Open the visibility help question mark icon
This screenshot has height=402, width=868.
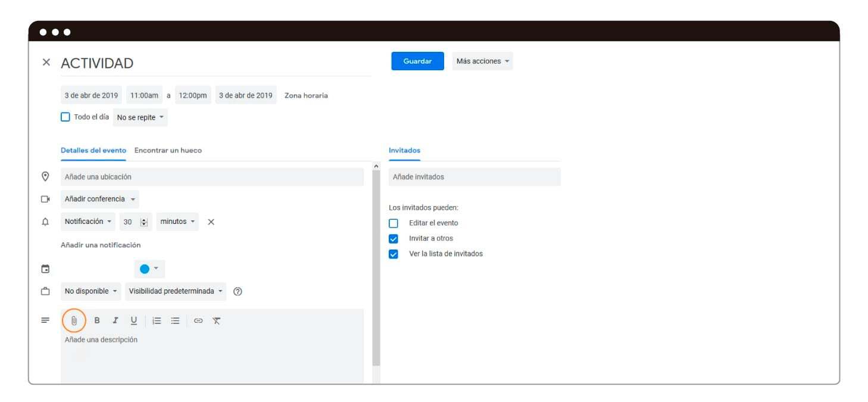pyautogui.click(x=238, y=291)
